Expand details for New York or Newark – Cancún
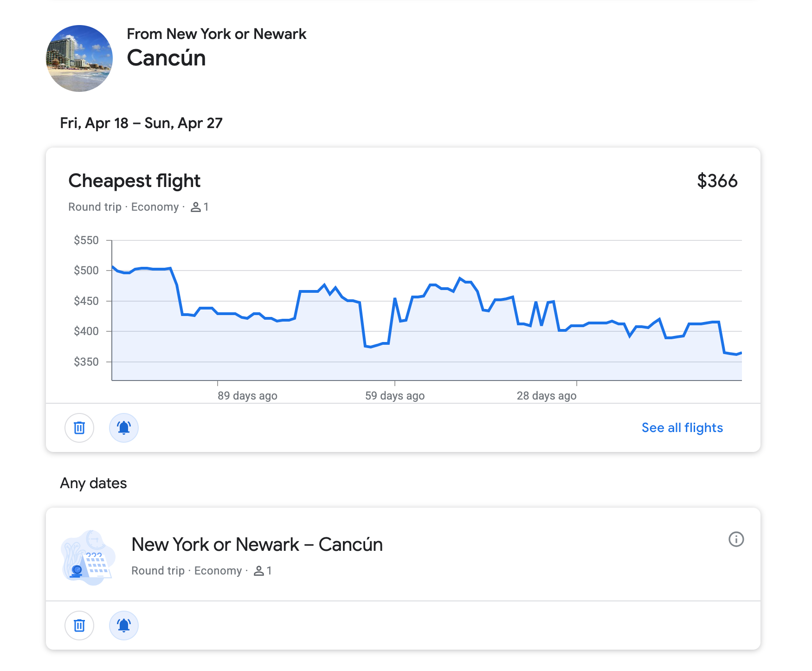 click(258, 544)
